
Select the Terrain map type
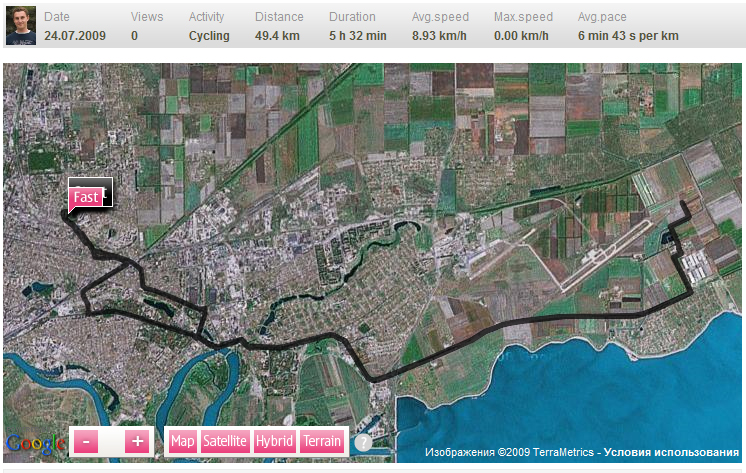(322, 441)
